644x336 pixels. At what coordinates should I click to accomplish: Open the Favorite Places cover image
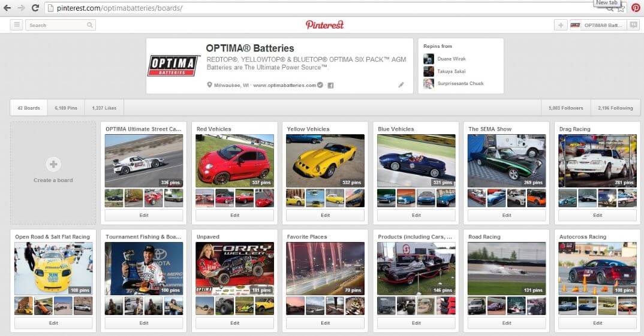(325, 268)
